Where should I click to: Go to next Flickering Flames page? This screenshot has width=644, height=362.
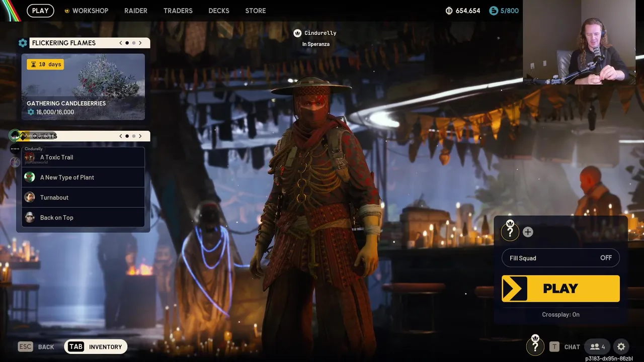pyautogui.click(x=140, y=43)
